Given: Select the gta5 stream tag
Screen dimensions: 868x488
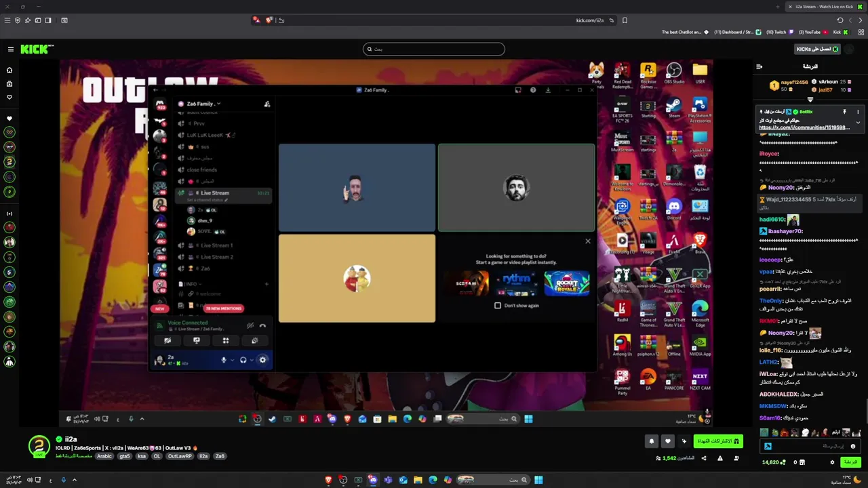Looking at the screenshot, I should tap(124, 457).
